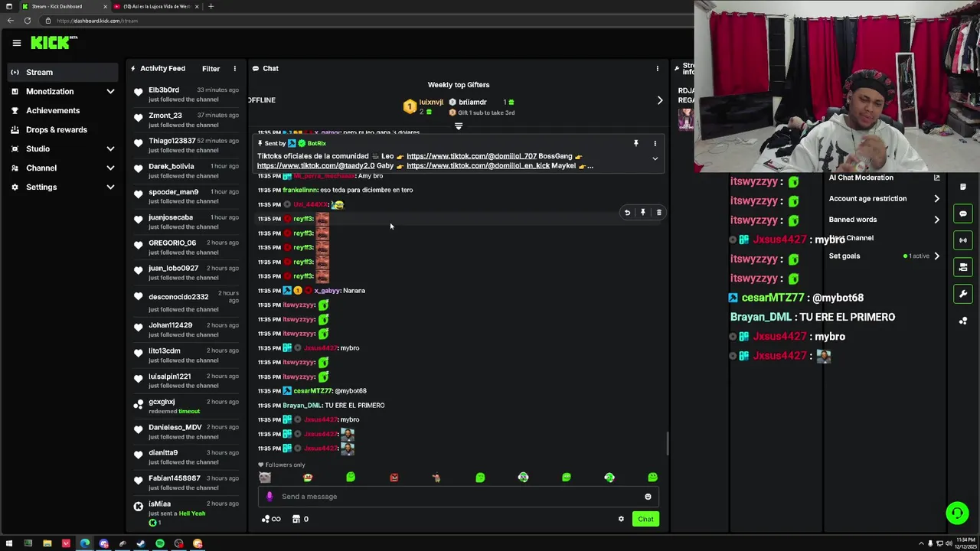Viewport: 980px width, 551px height.
Task: Open channel points infinity counter
Action: [271, 519]
